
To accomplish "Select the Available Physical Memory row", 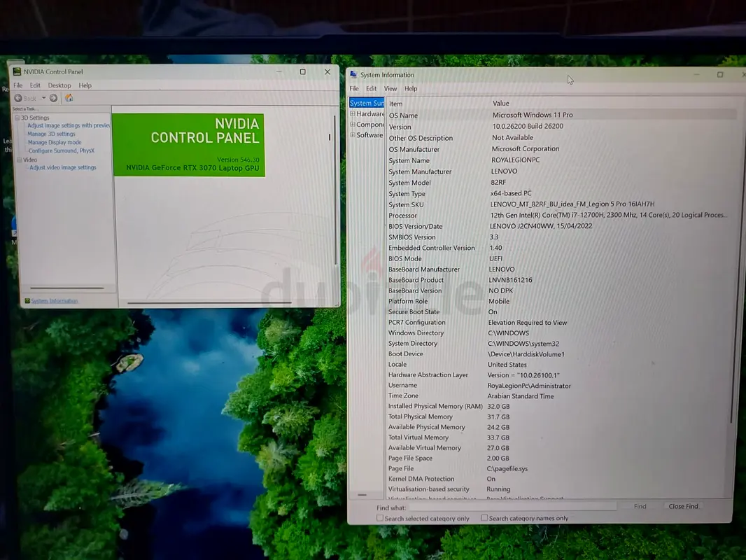I will [561, 427].
